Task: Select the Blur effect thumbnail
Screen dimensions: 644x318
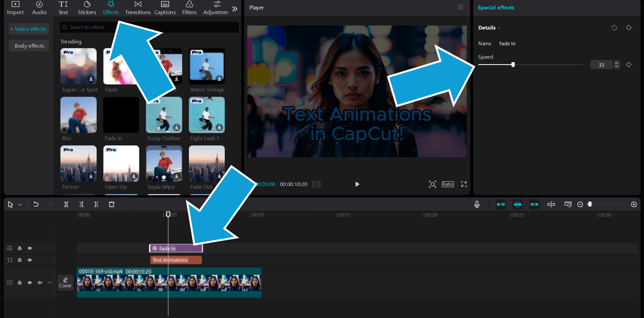Action: [79, 114]
